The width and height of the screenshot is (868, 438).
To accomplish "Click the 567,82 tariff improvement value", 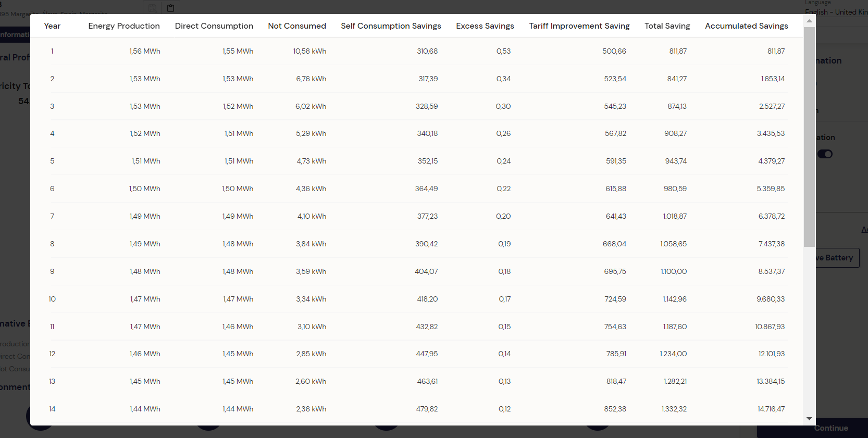I will [615, 133].
